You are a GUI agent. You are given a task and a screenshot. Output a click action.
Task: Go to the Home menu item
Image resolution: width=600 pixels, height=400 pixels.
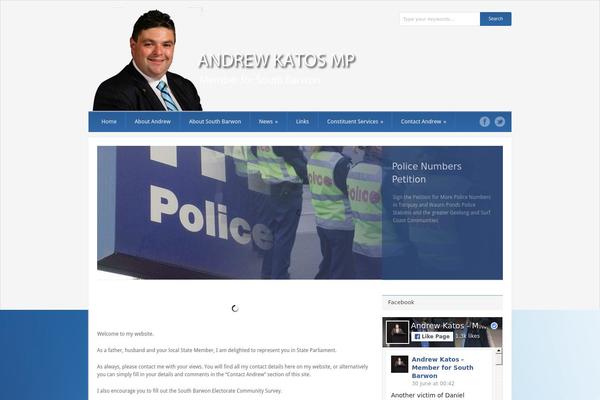[109, 122]
